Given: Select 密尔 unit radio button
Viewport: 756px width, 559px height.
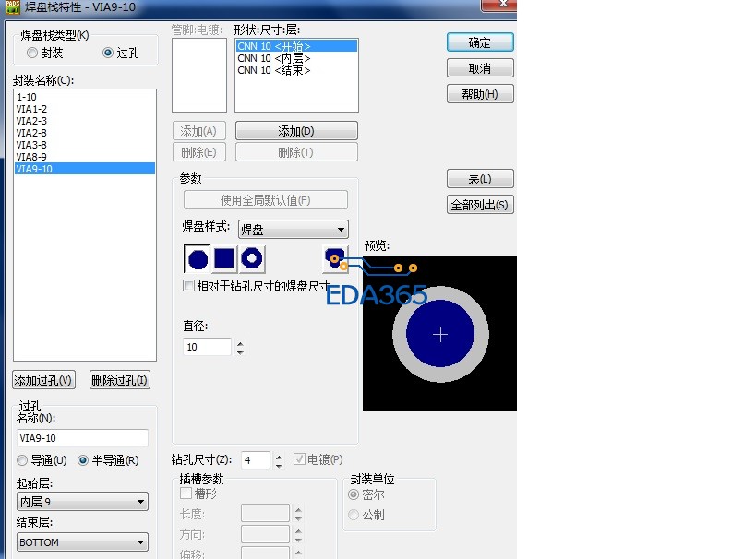Looking at the screenshot, I should (354, 494).
